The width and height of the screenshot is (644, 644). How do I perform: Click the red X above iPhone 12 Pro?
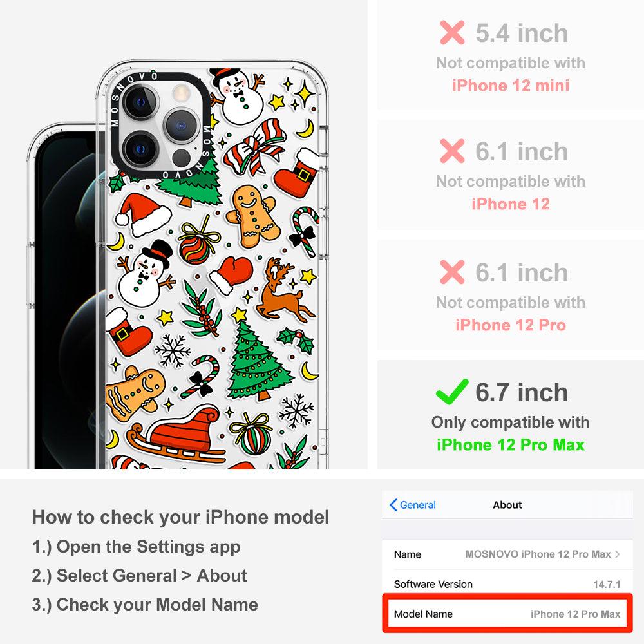[x=452, y=272]
